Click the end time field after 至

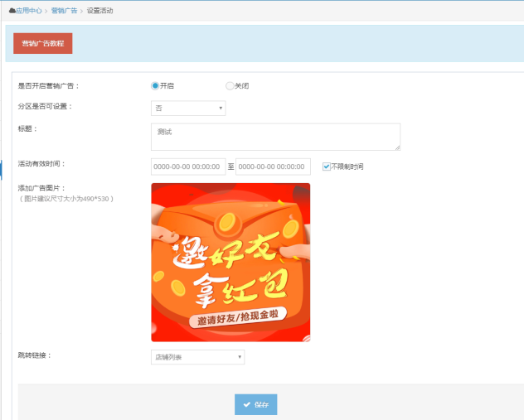pos(273,167)
